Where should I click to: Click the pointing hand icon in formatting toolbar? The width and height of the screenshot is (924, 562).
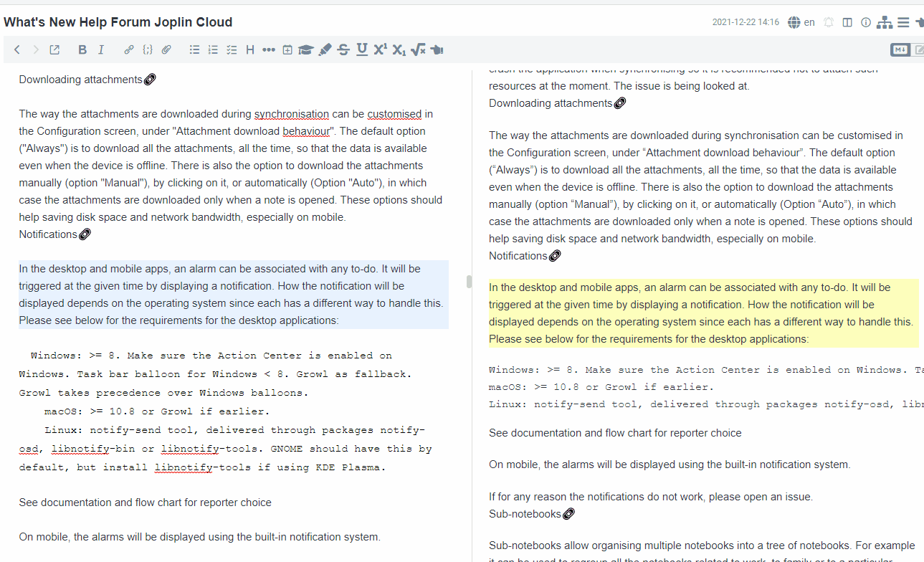pyautogui.click(x=437, y=49)
